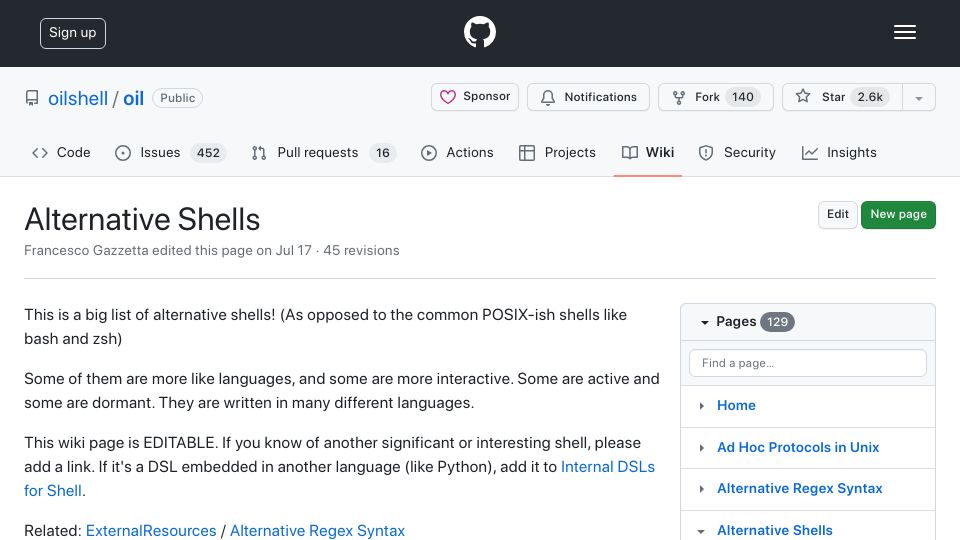Click the heart Sponsor icon

[x=448, y=97]
